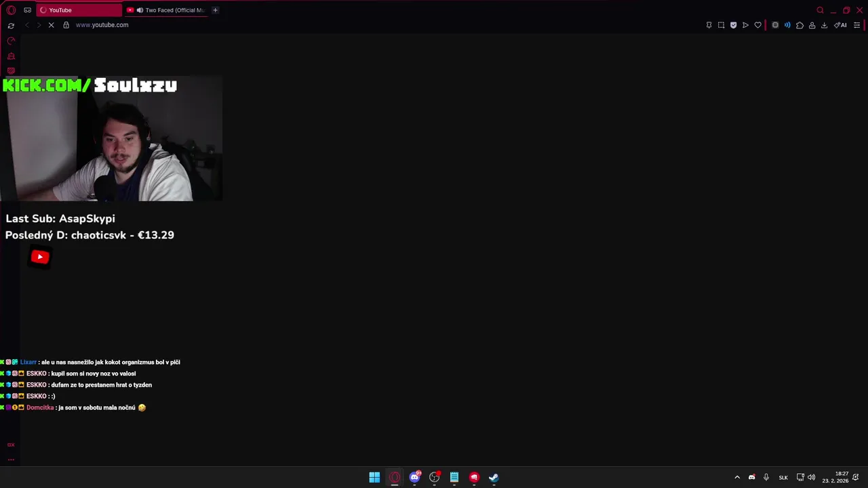The width and height of the screenshot is (868, 488).
Task: Click the pin icon in the toolbar
Action: click(709, 25)
